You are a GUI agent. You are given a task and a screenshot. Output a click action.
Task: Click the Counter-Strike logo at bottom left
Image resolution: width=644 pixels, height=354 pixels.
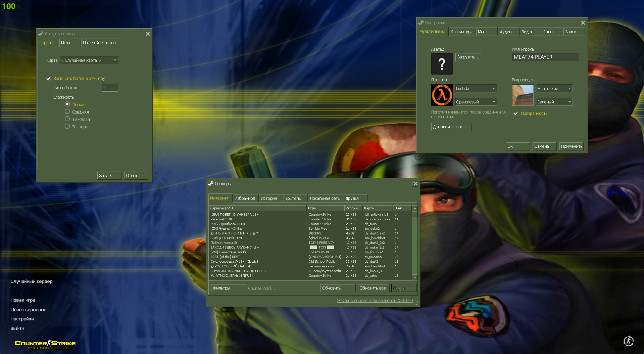45,345
